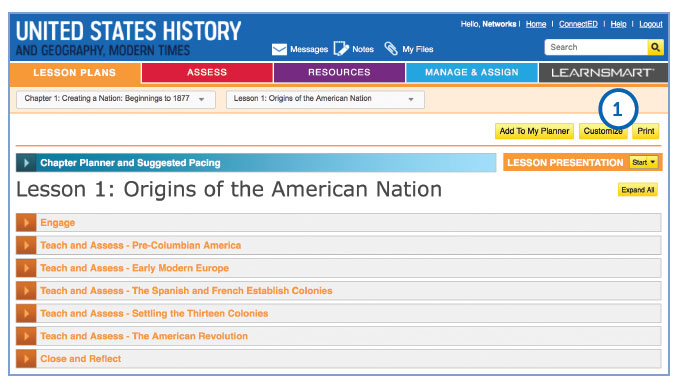Open the Lesson 1 dropdown selector
The width and height of the screenshot is (685, 385).
(325, 99)
